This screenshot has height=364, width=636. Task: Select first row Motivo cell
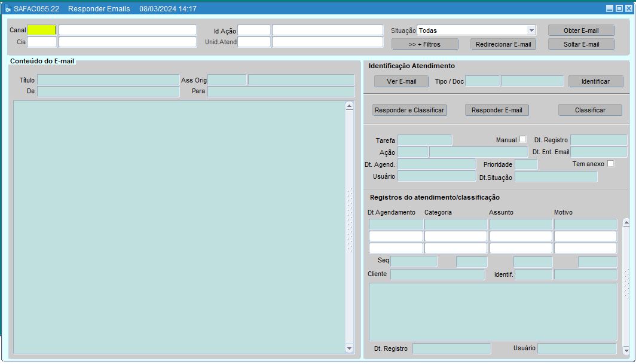(585, 224)
